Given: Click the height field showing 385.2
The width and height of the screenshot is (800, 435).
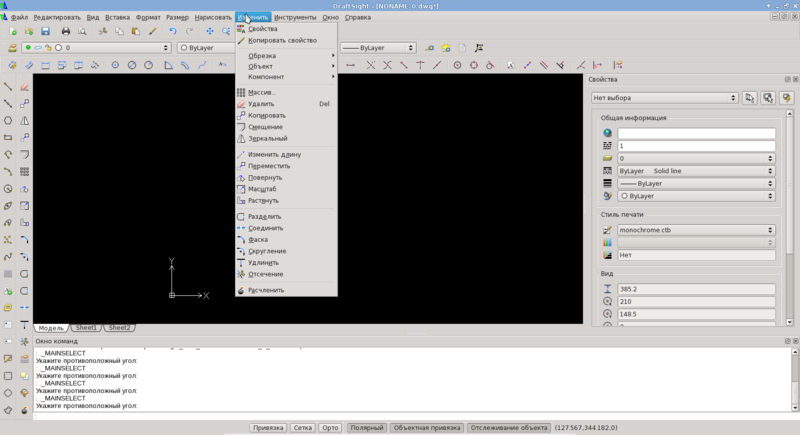Looking at the screenshot, I should click(x=696, y=289).
